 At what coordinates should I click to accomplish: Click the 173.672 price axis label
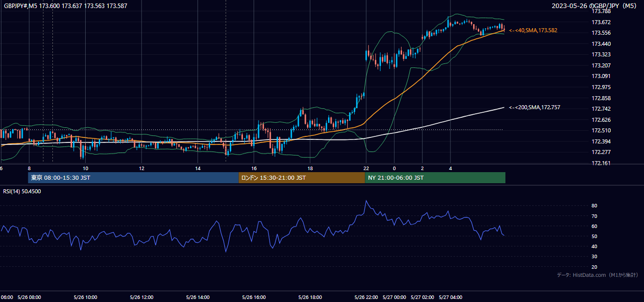click(601, 22)
